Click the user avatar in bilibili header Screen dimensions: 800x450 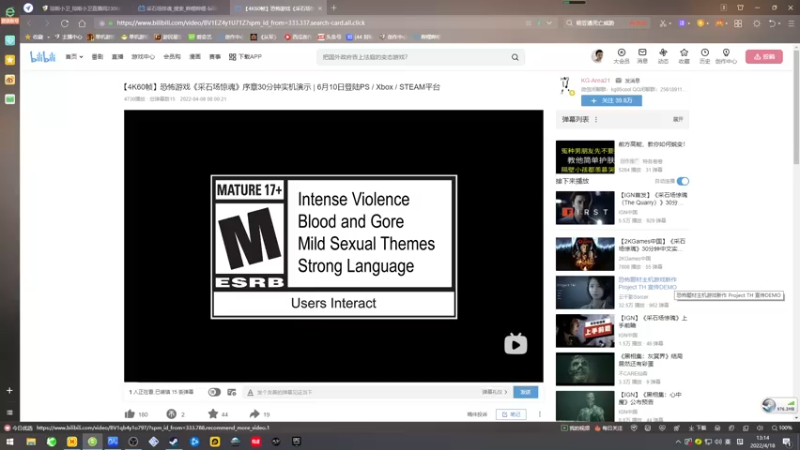tap(598, 56)
